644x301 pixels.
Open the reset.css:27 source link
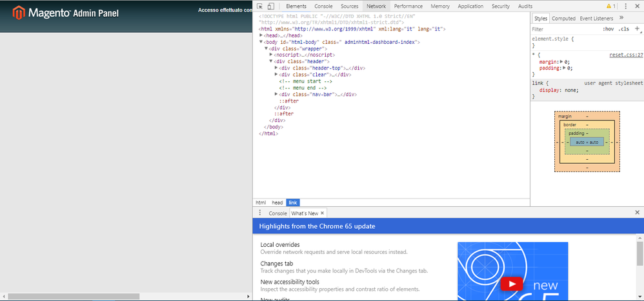pos(626,55)
